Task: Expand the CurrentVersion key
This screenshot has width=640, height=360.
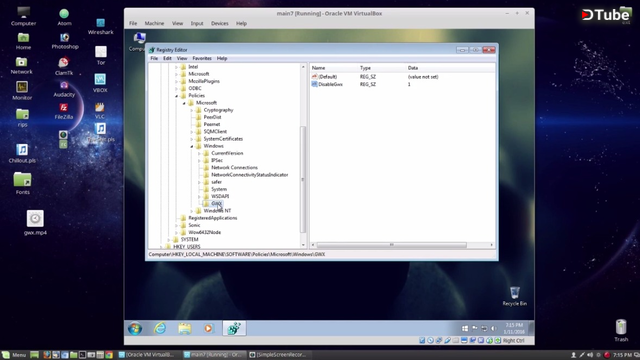Action: [x=199, y=153]
